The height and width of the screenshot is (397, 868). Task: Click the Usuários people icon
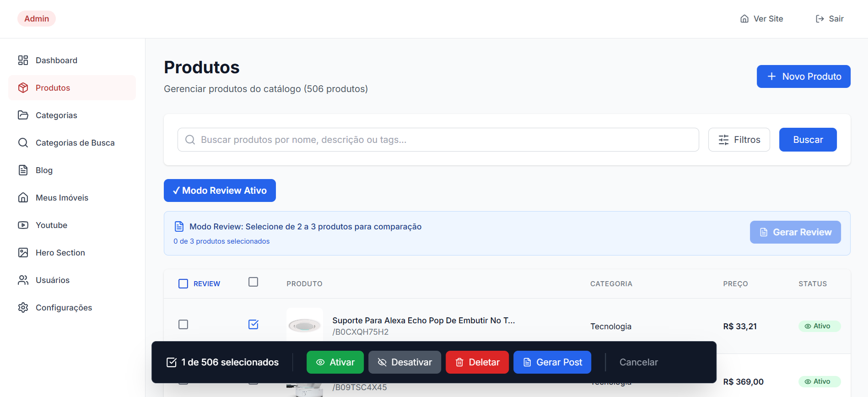(23, 280)
